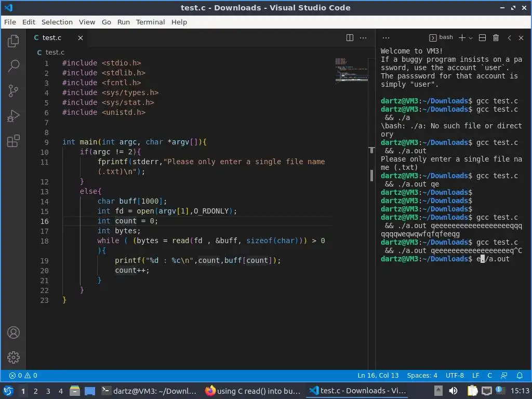532x399 pixels.
Task: Open the volume control tray icon
Action: point(453,391)
